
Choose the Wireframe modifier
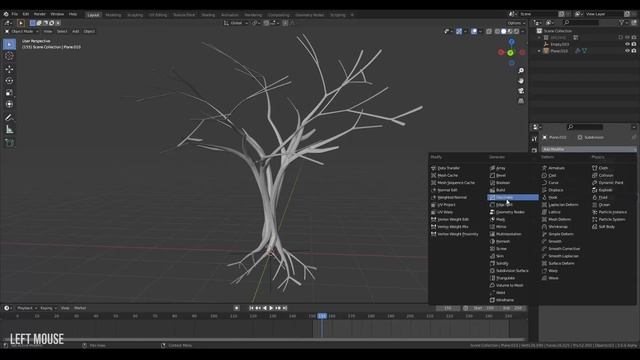point(505,300)
